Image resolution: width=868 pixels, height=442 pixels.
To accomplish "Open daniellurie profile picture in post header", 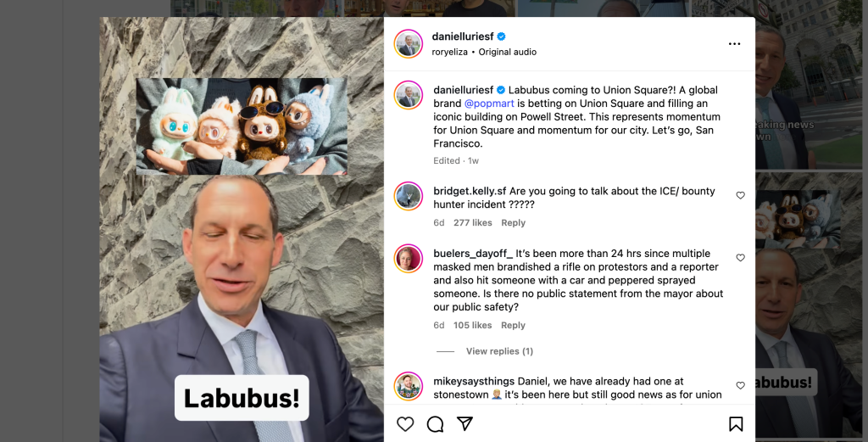I will pyautogui.click(x=408, y=44).
